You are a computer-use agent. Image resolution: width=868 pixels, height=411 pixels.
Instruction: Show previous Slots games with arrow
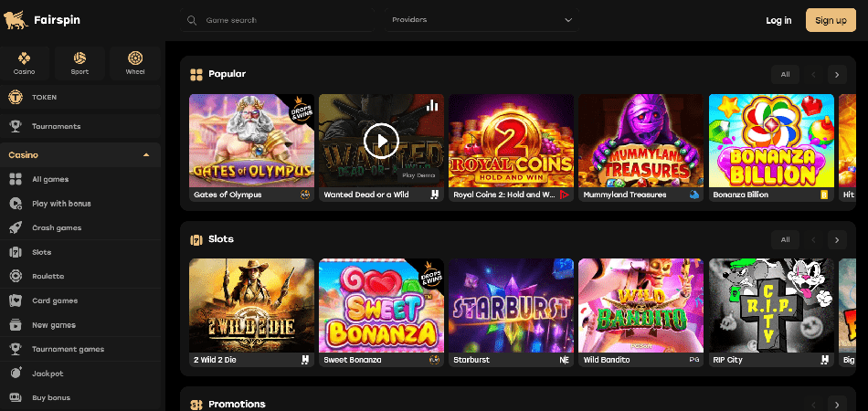point(813,239)
